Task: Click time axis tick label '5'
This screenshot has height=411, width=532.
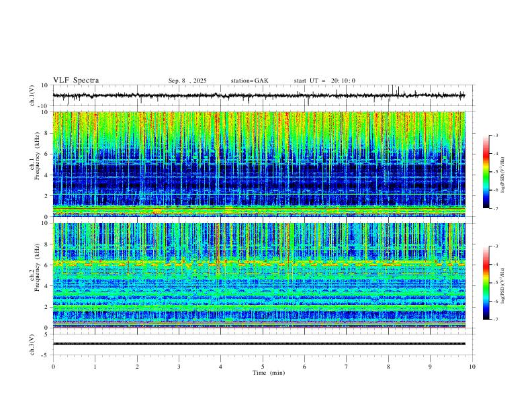Action: [263, 367]
